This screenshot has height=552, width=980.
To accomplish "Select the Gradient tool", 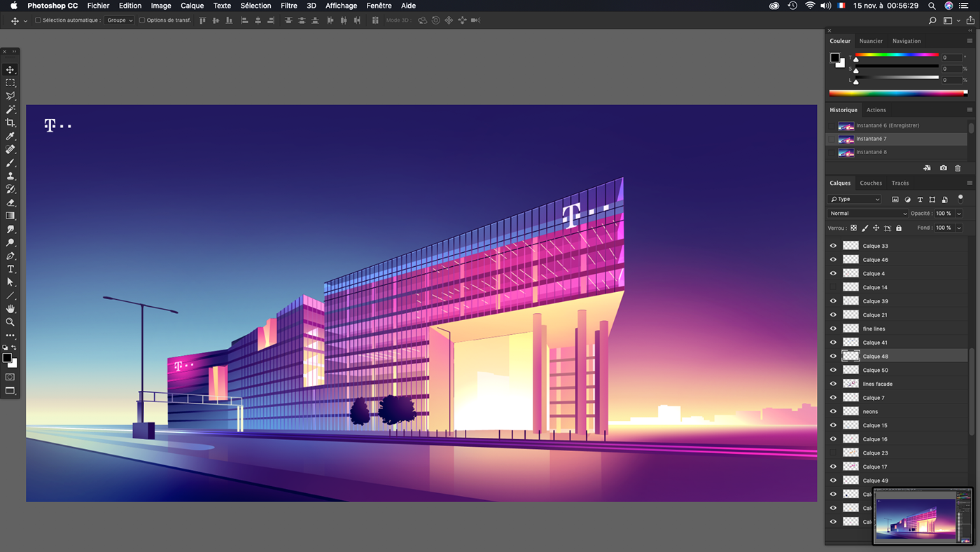I will tap(10, 216).
